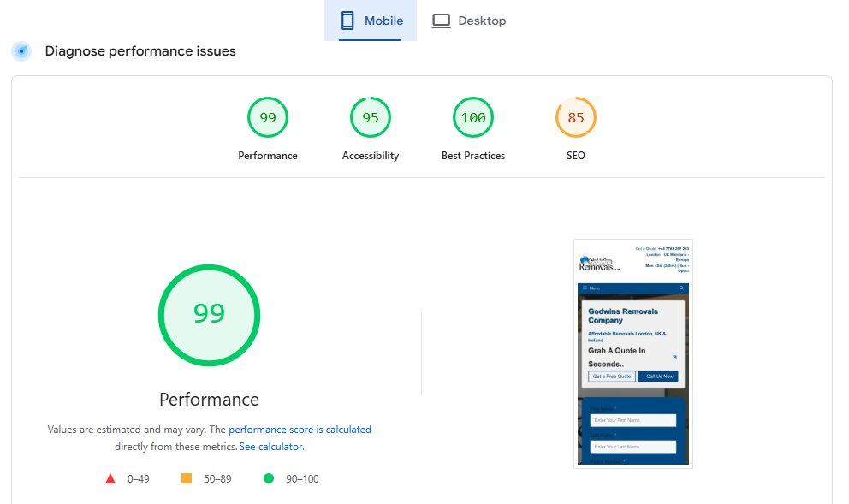Click the phone icon on the Mobile tab
Screen dimensions: 849x504
(348, 20)
